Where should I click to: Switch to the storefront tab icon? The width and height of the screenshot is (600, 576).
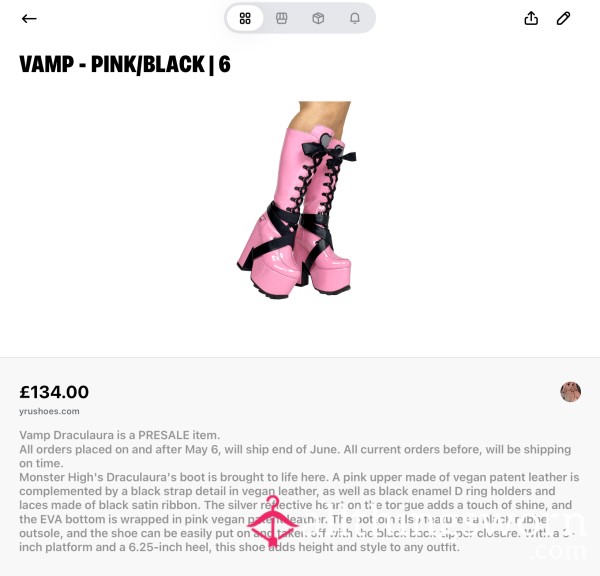click(282, 18)
